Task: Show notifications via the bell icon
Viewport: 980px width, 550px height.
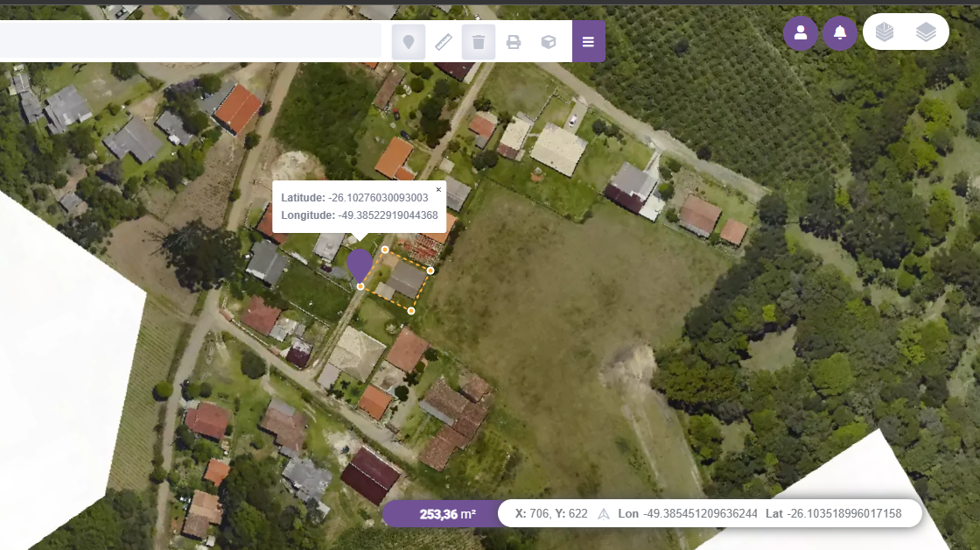Action: click(839, 32)
